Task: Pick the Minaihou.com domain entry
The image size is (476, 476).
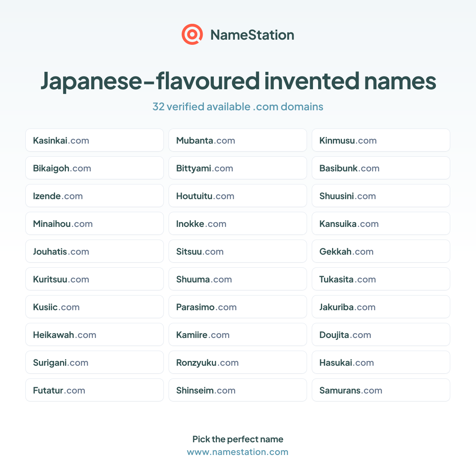Action: pos(95,223)
